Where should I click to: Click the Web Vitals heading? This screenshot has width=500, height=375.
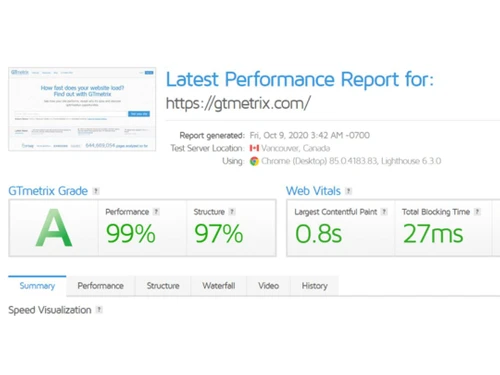[313, 191]
